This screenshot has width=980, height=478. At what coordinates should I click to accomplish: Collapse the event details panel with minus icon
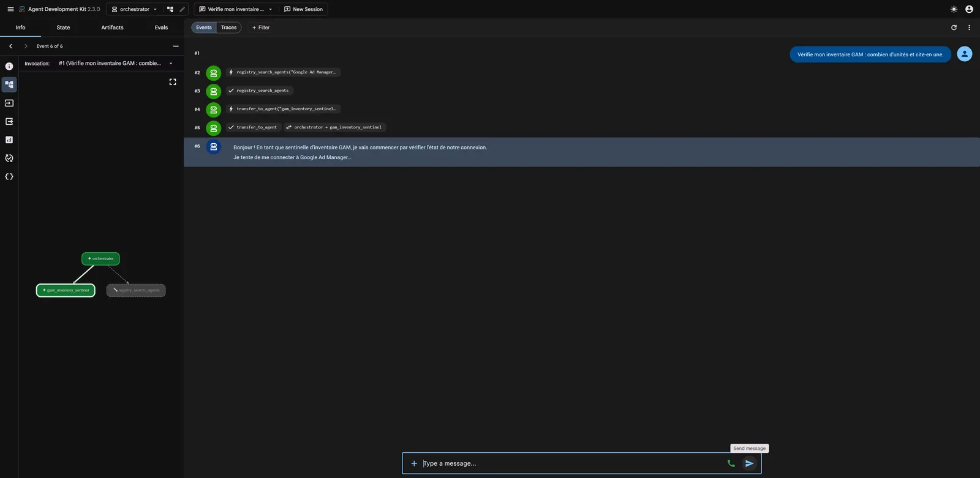point(176,46)
